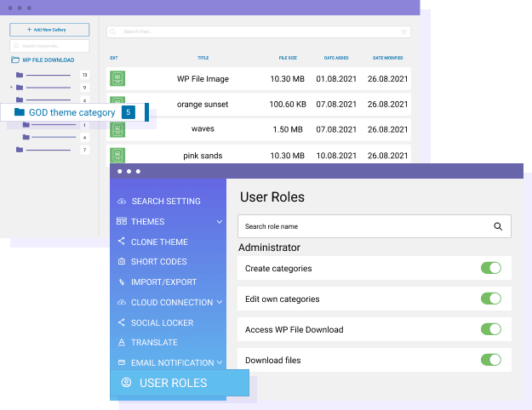Open the Import/Export menu item

(x=163, y=282)
